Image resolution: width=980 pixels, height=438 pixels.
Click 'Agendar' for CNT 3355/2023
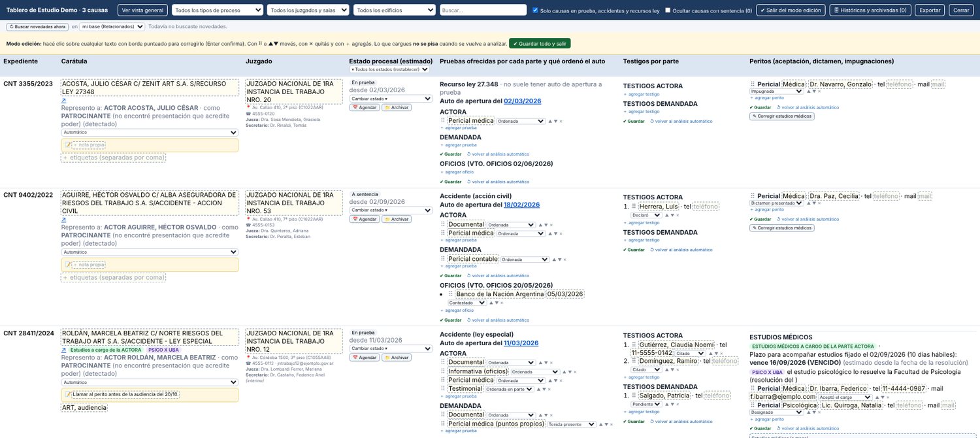point(365,107)
